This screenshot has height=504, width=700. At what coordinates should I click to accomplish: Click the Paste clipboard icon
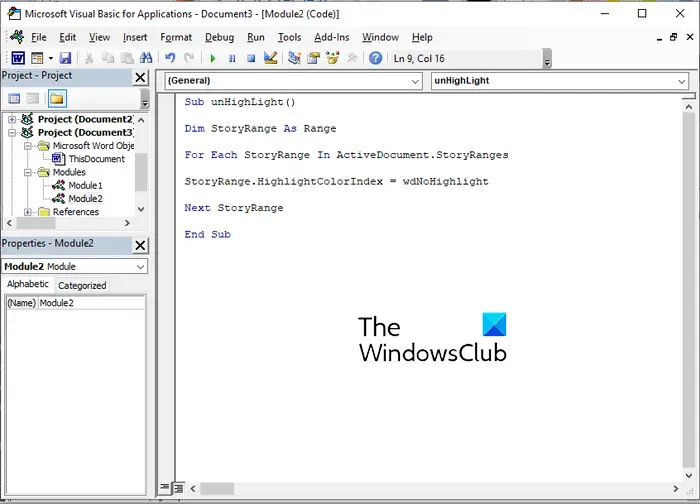click(127, 58)
